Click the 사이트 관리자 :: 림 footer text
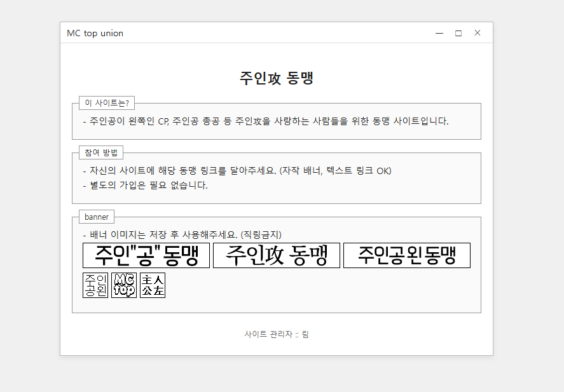Viewport: 564px width, 392px height. point(277,334)
